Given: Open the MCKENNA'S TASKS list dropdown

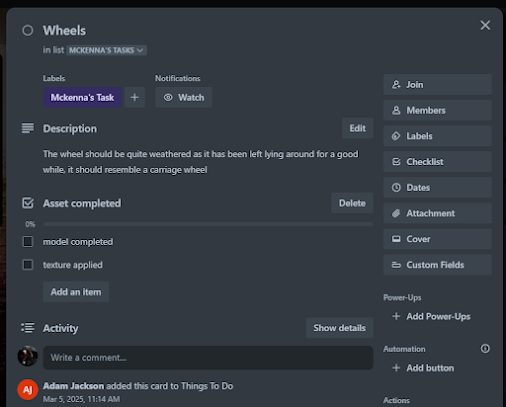Looking at the screenshot, I should [x=106, y=50].
